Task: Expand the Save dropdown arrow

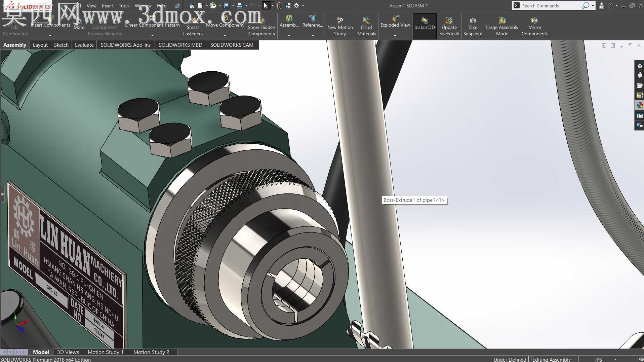Action: (x=233, y=6)
